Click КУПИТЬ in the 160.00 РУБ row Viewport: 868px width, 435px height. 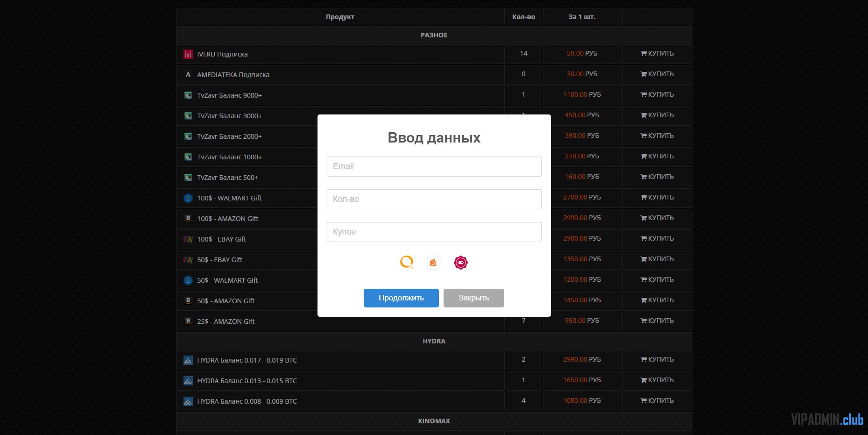pyautogui.click(x=657, y=177)
